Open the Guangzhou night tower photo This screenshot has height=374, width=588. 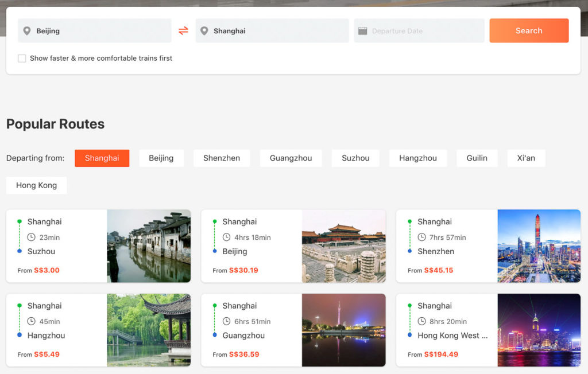click(344, 330)
